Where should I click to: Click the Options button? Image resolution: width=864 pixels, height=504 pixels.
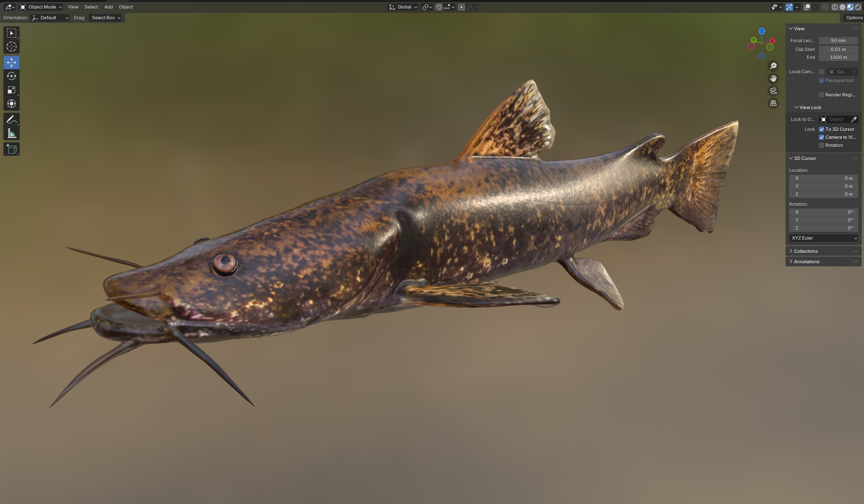click(x=854, y=18)
